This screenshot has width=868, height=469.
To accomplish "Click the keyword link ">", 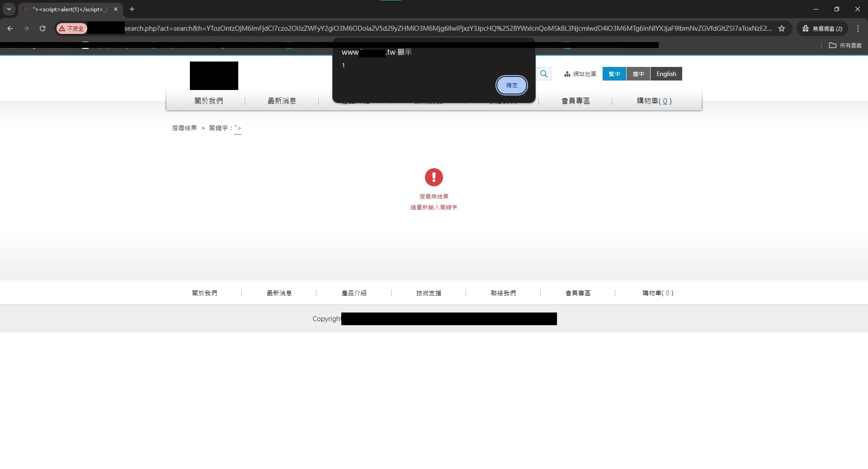I will point(238,128).
